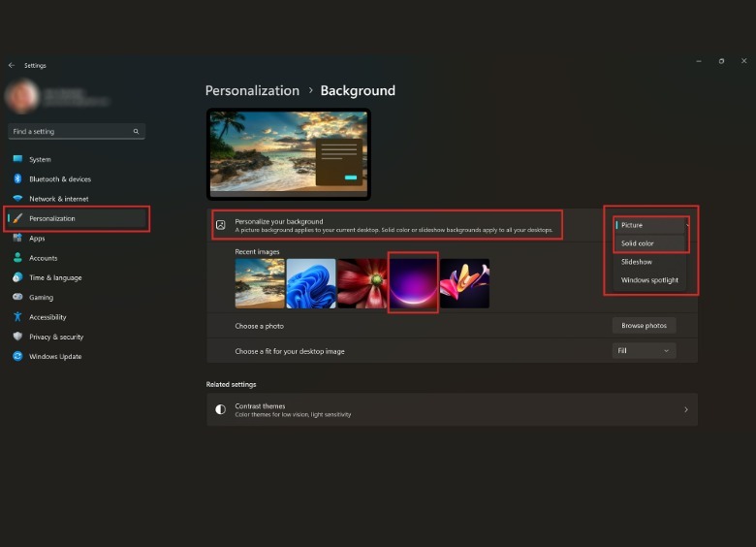The height and width of the screenshot is (547, 756).
Task: Click the Browse photos button
Action: click(x=645, y=326)
